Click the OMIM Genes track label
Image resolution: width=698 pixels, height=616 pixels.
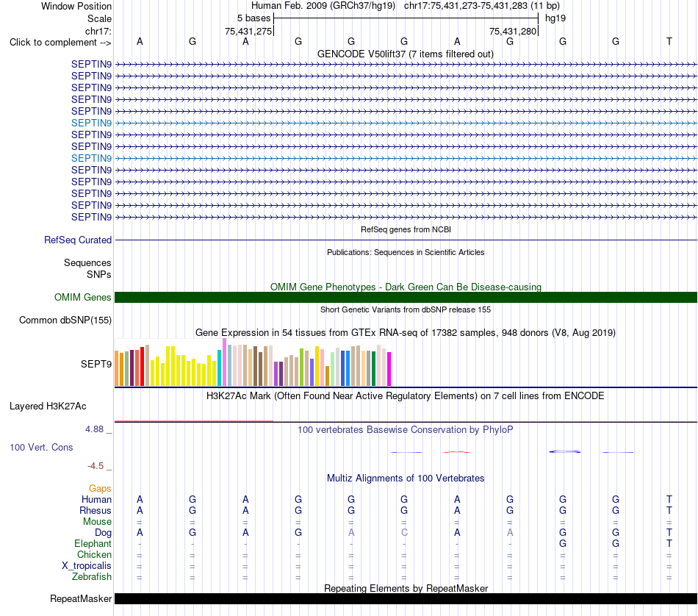click(82, 297)
